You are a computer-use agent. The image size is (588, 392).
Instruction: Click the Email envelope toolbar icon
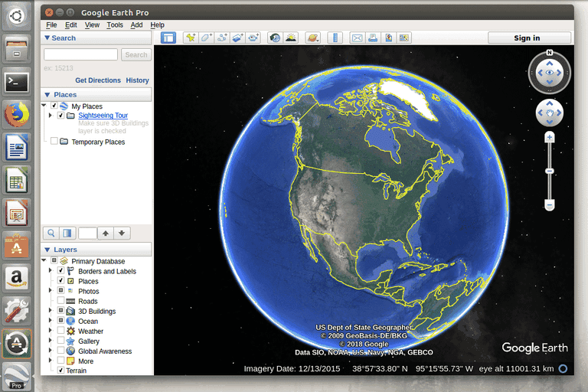coord(357,38)
